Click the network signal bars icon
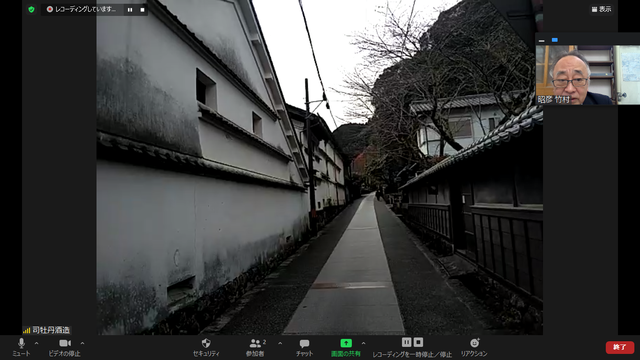Screen dimensions: 640x360 coord(27,330)
